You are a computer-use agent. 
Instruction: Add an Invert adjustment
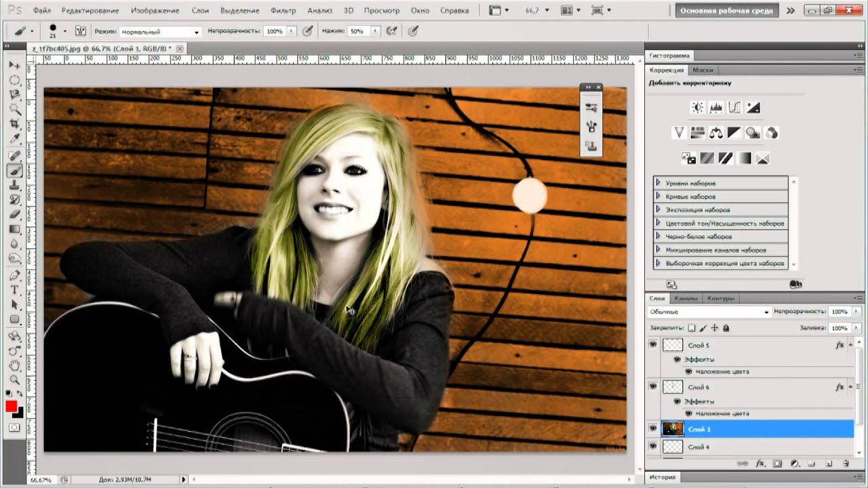[689, 159]
